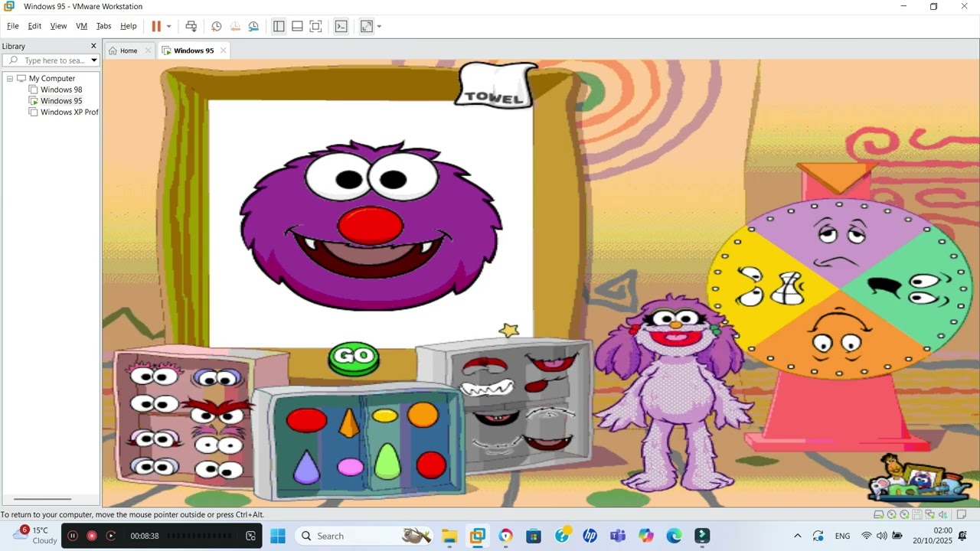Image resolution: width=980 pixels, height=551 pixels.
Task: Open the snapshot manager
Action: (253, 26)
